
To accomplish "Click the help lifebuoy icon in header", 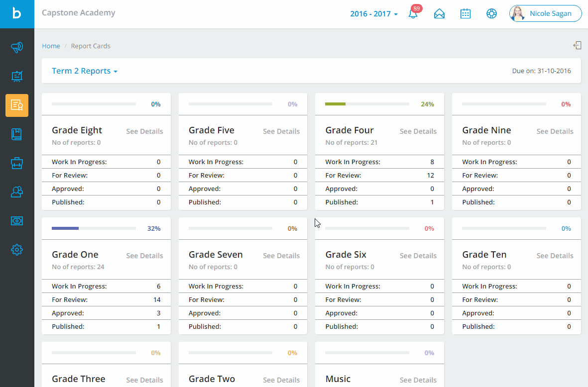I will click(491, 13).
